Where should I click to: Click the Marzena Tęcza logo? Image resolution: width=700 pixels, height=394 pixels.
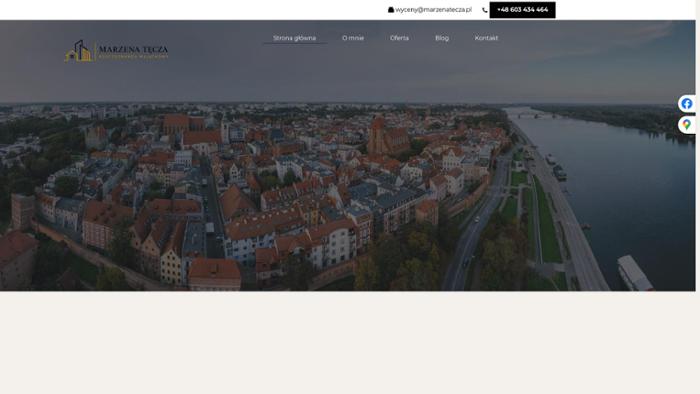pyautogui.click(x=117, y=51)
